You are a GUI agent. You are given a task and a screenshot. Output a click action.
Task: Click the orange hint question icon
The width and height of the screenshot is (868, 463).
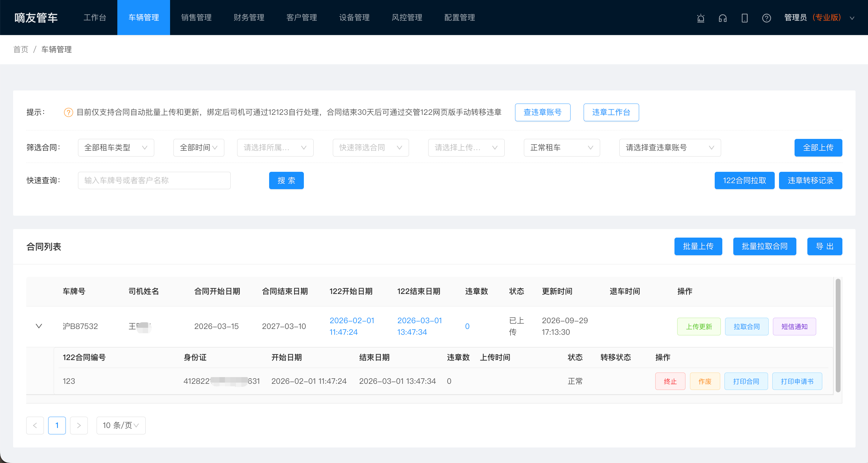tap(68, 112)
